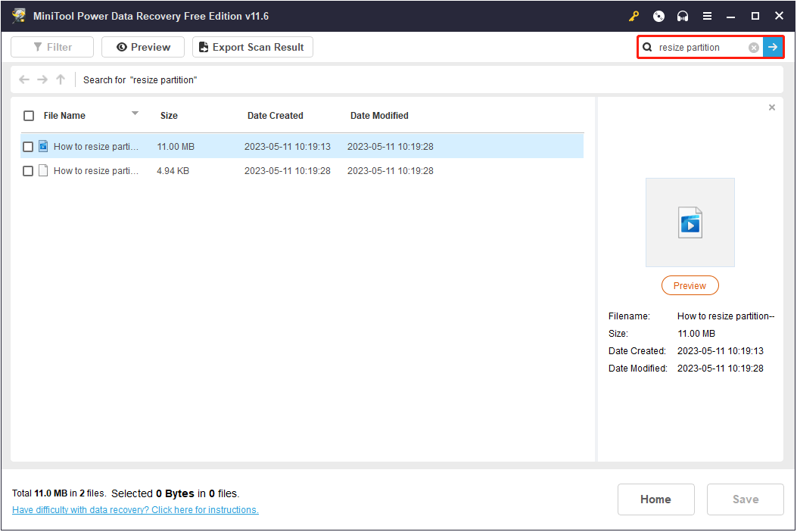Click the 11.00 MB size cell
The image size is (797, 532).
coord(176,147)
